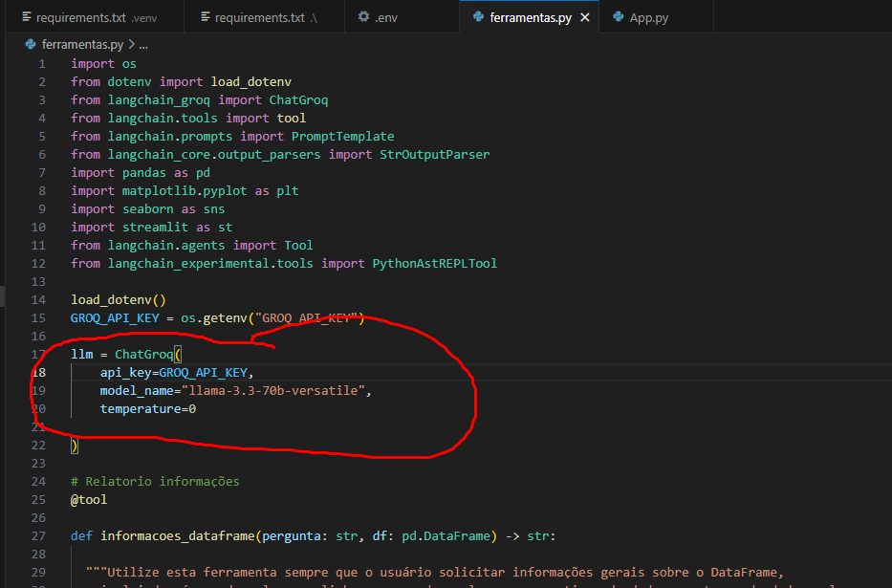The height and width of the screenshot is (588, 892).
Task: Click the llm variable on line 17
Action: pyautogui.click(x=82, y=355)
